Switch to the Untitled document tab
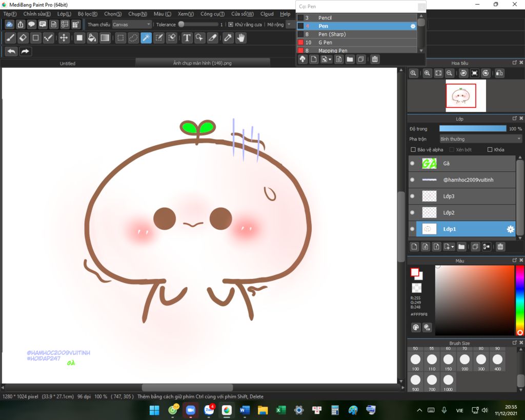The image size is (525, 420). (68, 63)
